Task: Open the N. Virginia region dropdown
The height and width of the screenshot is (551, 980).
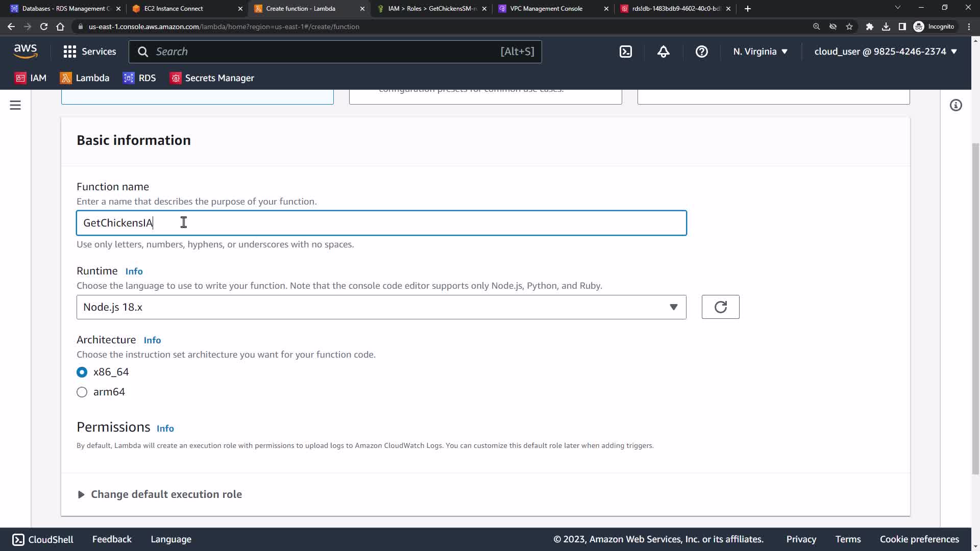Action: click(760, 52)
